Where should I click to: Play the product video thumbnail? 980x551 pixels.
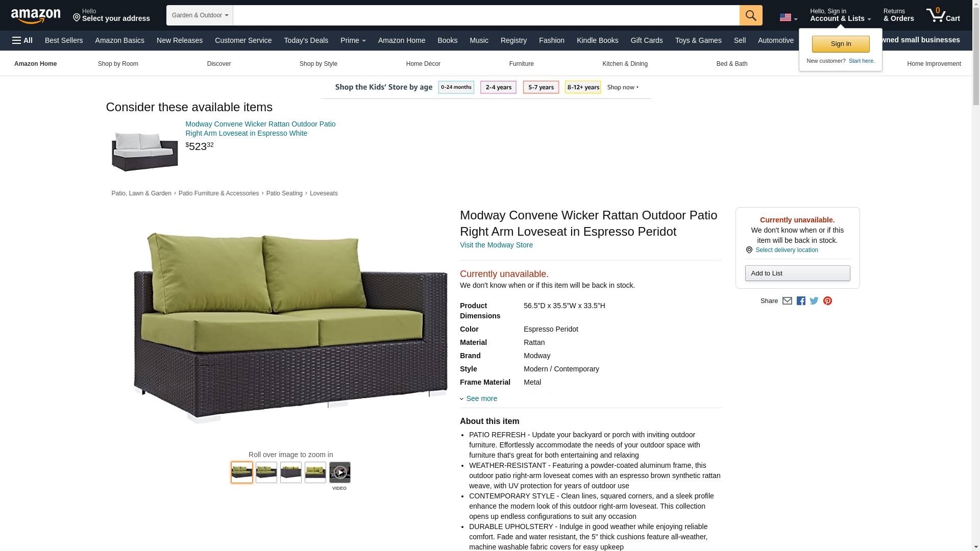coord(339,472)
